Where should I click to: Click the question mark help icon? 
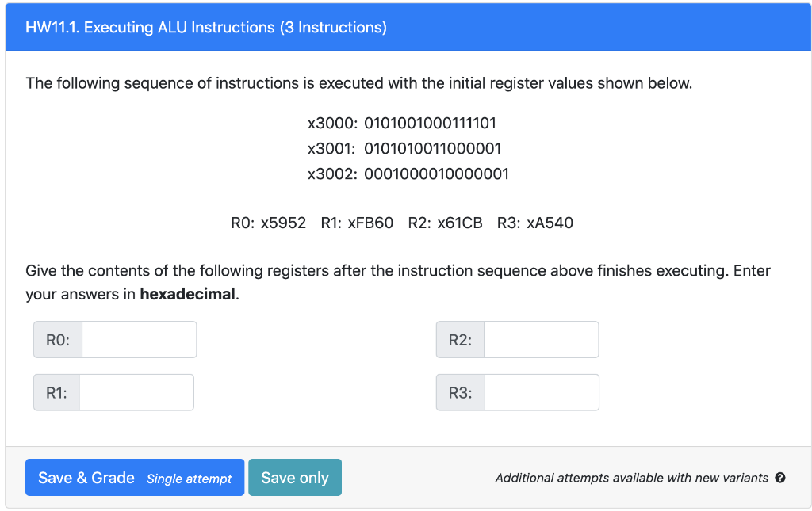tap(780, 478)
